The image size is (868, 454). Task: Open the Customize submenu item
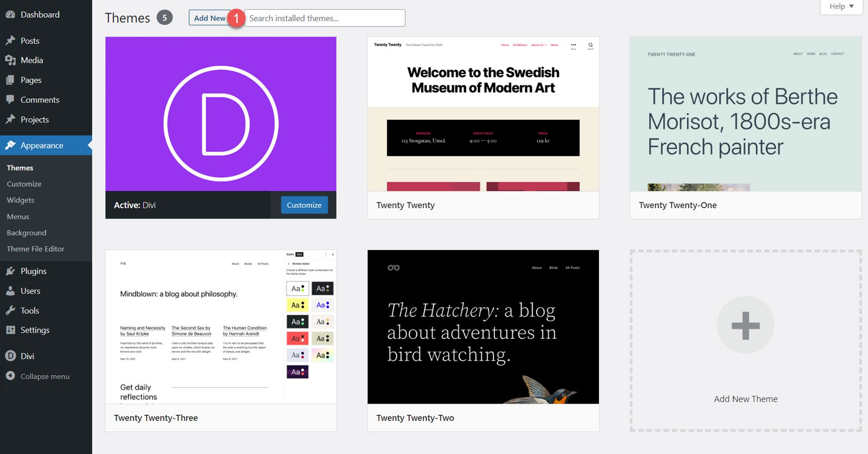pyautogui.click(x=24, y=184)
